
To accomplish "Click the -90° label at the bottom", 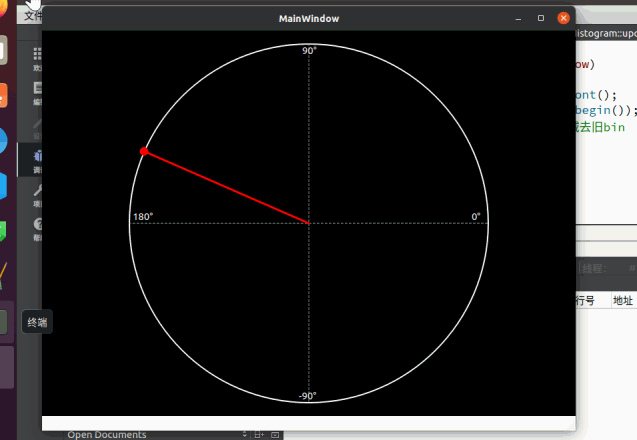I will point(308,396).
